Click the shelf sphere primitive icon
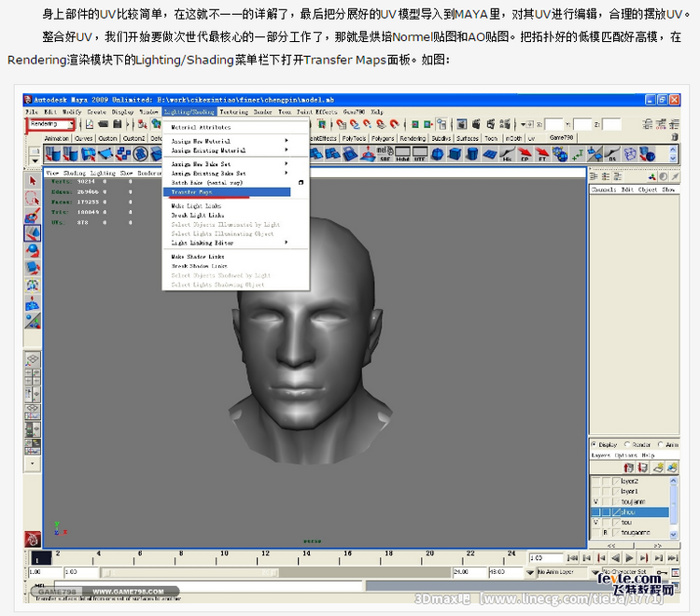700x616 pixels. 438,154
